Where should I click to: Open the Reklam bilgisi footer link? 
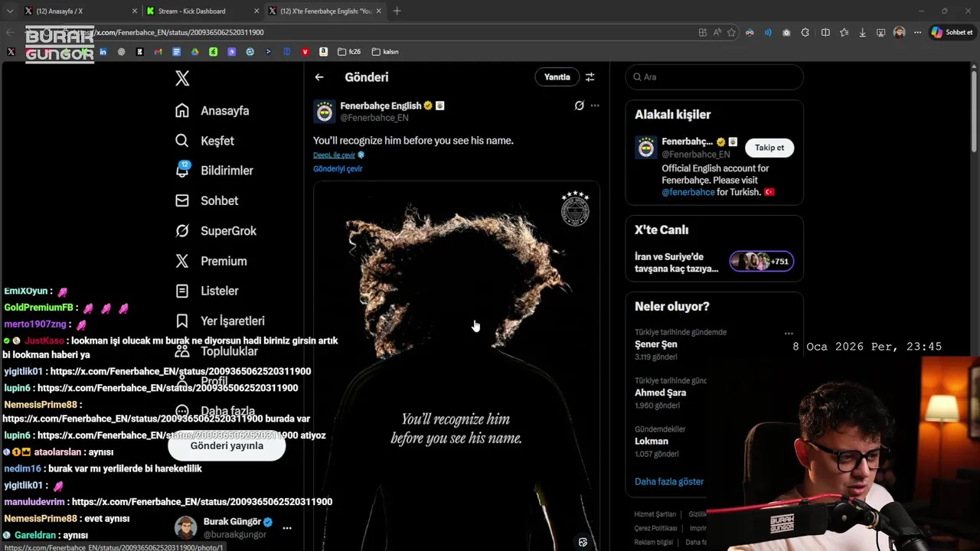[x=654, y=542]
